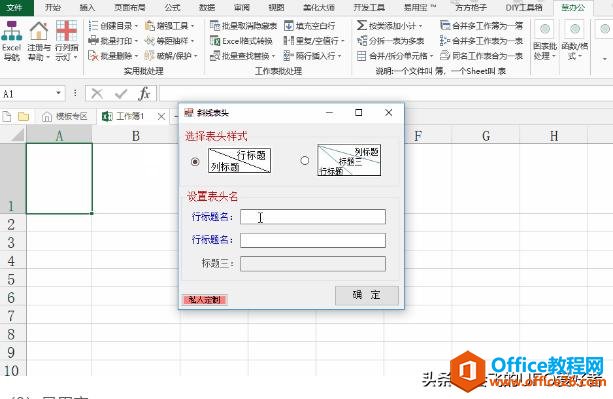Open the 文件 File menu
Screen dimensions: 613x399
click(x=14, y=7)
